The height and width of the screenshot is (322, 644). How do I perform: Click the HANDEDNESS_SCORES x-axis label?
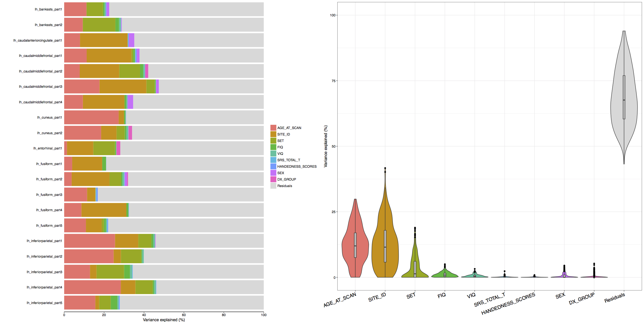pyautogui.click(x=508, y=304)
